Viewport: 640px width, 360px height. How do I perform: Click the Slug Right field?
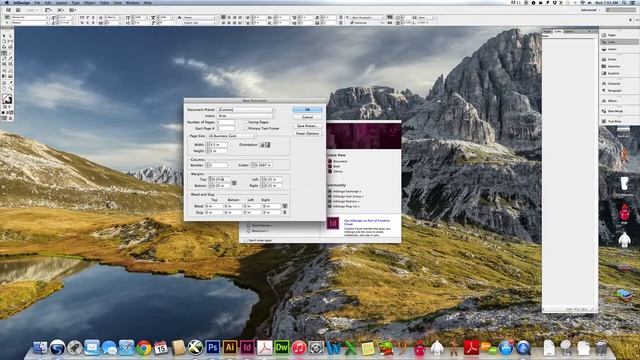tap(271, 213)
